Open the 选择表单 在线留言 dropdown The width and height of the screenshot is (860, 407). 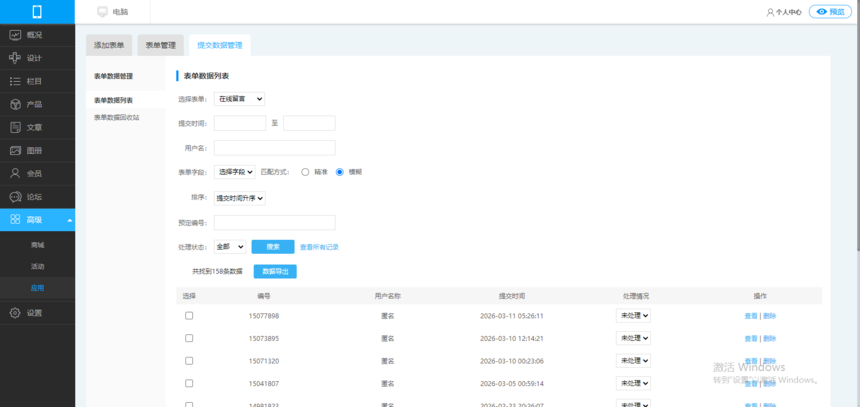240,99
